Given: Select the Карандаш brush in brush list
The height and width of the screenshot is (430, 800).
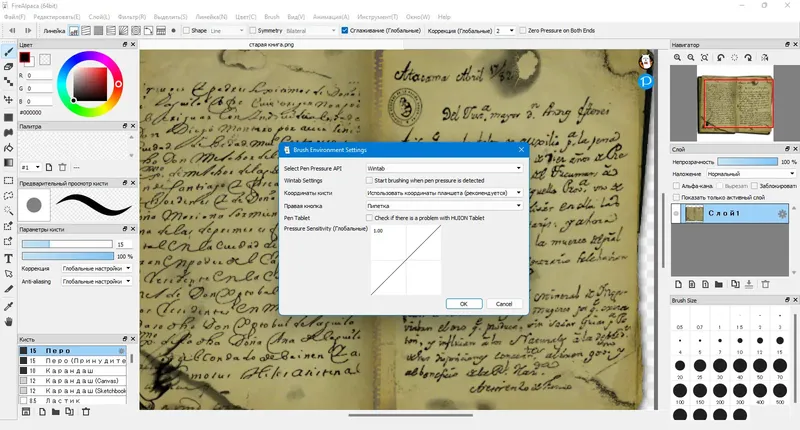Looking at the screenshot, I should [x=72, y=371].
